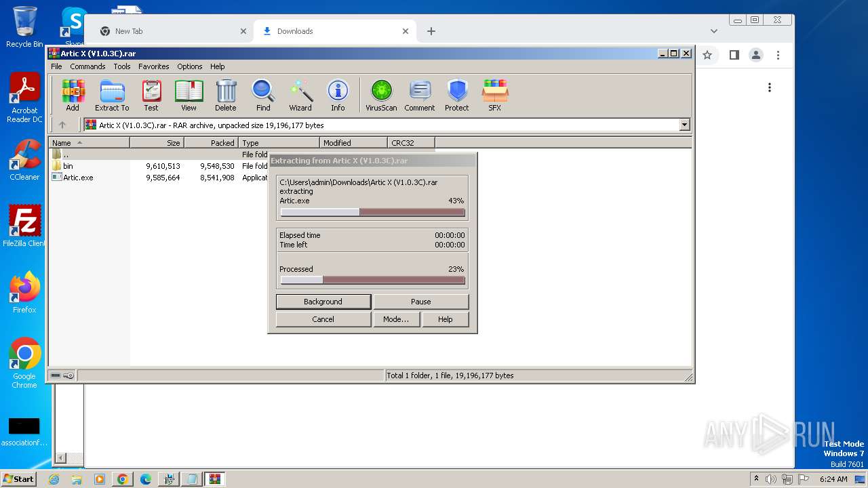This screenshot has width=868, height=488.
Task: Open the archive path dropdown arrow
Action: pos(684,125)
